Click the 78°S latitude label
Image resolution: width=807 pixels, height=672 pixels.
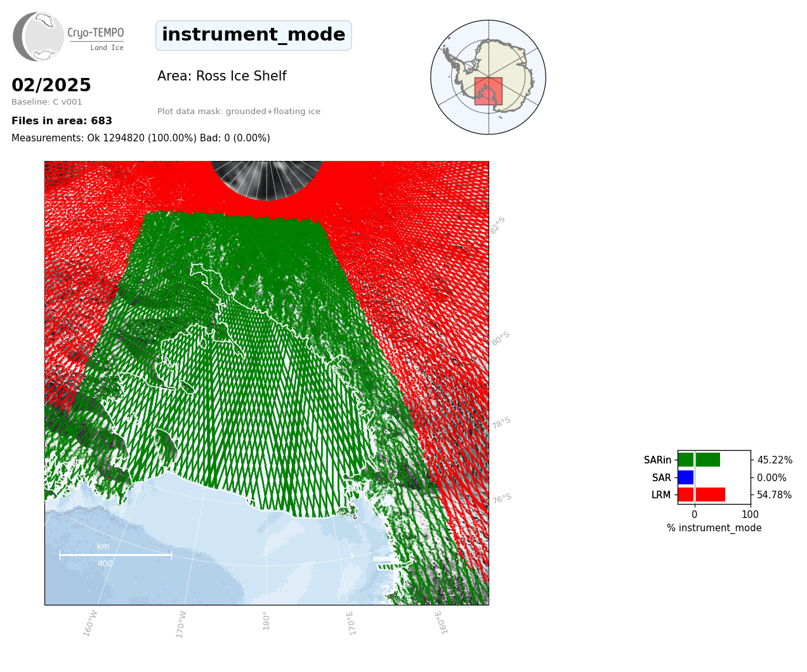click(x=501, y=423)
